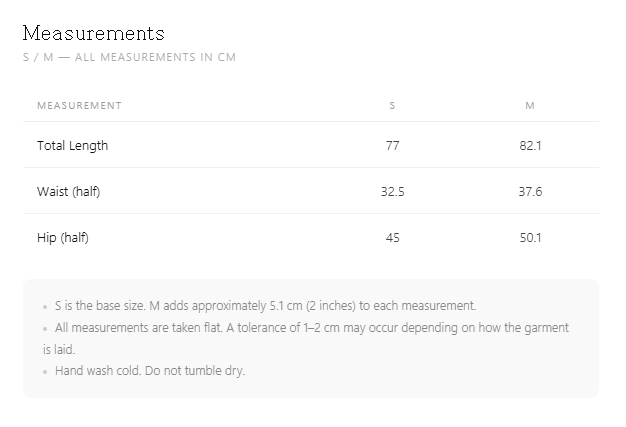Viewport: 626px width, 427px height.
Task: Select the Hip (half) row label
Action: [x=63, y=237]
